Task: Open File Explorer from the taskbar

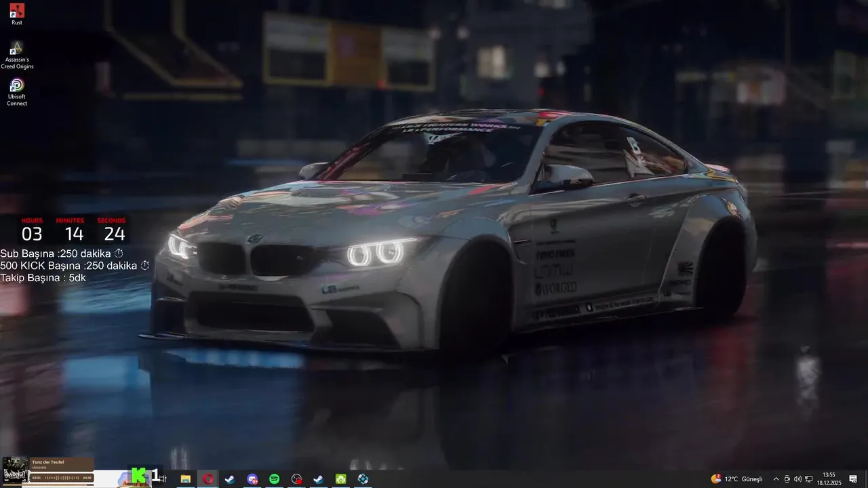Action: (x=185, y=479)
